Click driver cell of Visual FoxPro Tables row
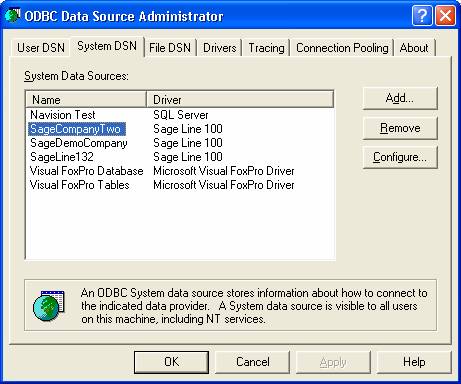The height and width of the screenshot is (384, 461). [224, 185]
